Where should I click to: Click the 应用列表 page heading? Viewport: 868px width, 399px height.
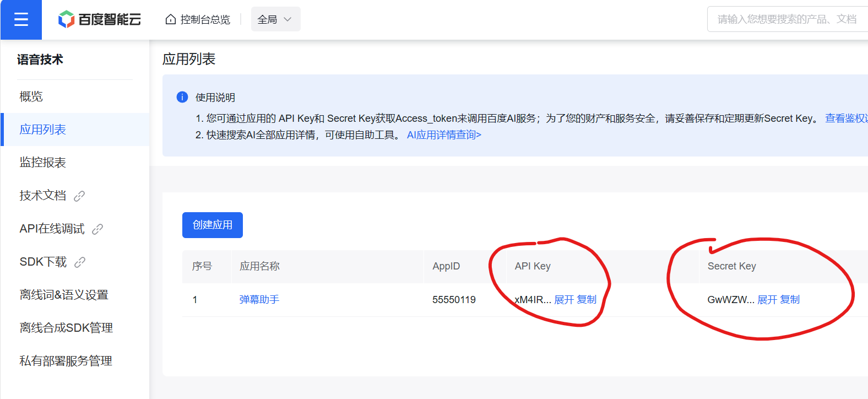(x=189, y=59)
